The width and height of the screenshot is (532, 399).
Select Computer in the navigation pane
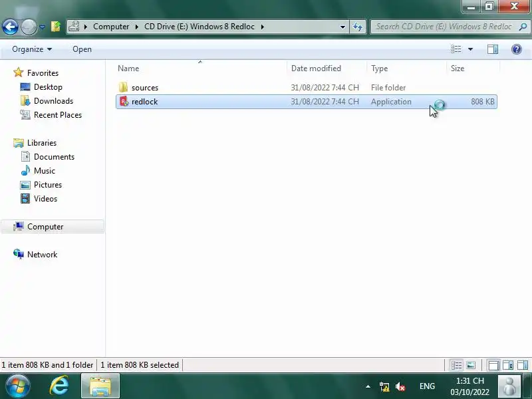pos(53,226)
